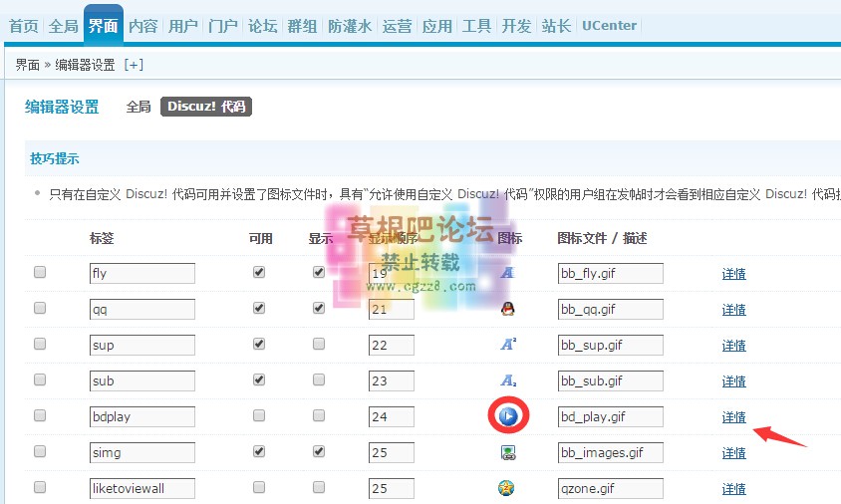The image size is (841, 504).
Task: Click the bdplay tag input field
Action: pyautogui.click(x=142, y=416)
